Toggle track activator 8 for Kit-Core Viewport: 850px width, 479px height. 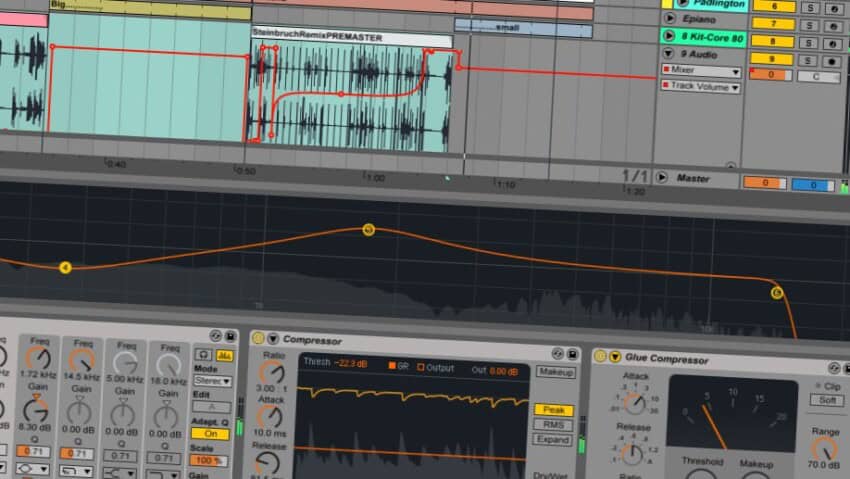773,41
